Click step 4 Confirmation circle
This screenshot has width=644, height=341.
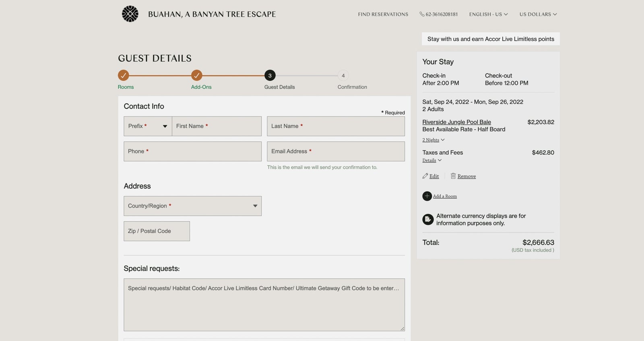point(343,75)
